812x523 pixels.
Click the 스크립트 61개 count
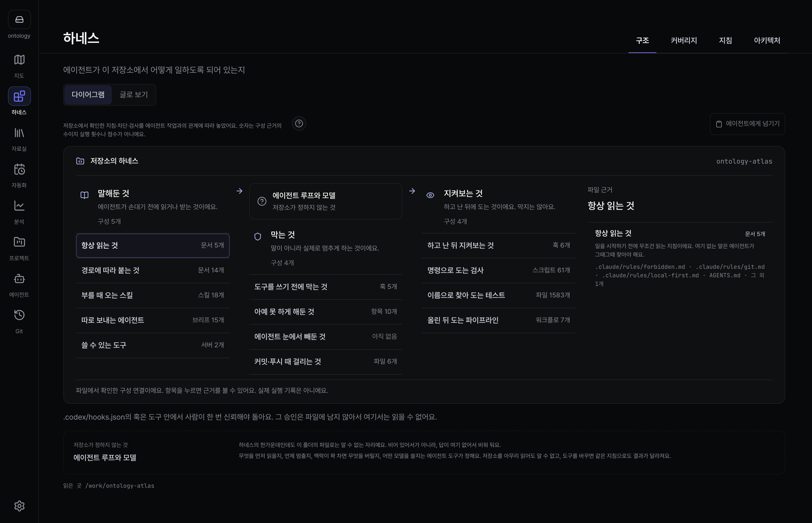pos(551,270)
